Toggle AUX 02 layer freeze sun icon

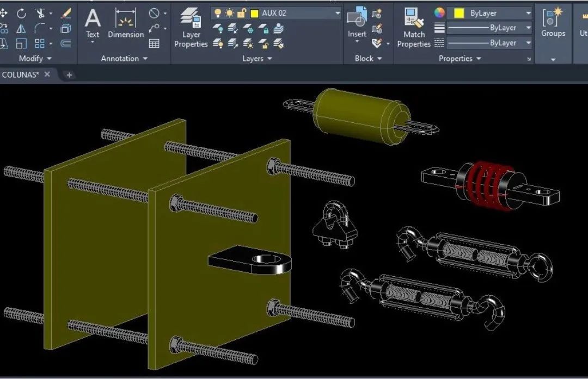pos(229,13)
